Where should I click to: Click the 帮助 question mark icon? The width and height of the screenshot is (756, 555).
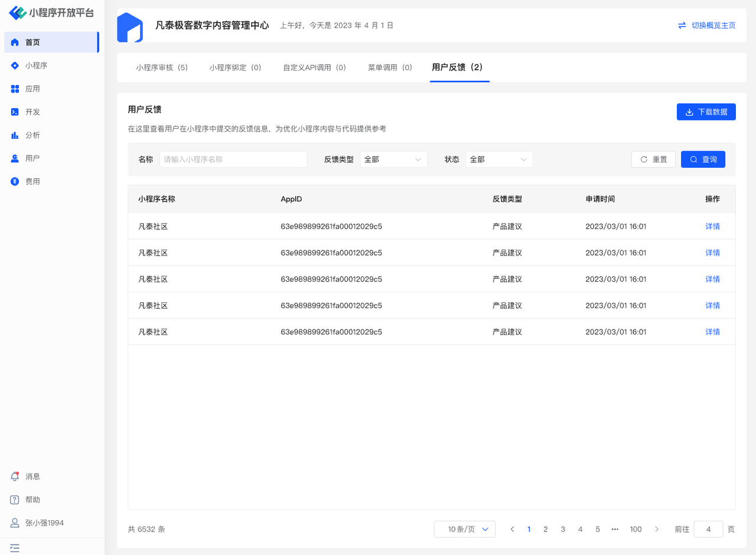coord(15,500)
